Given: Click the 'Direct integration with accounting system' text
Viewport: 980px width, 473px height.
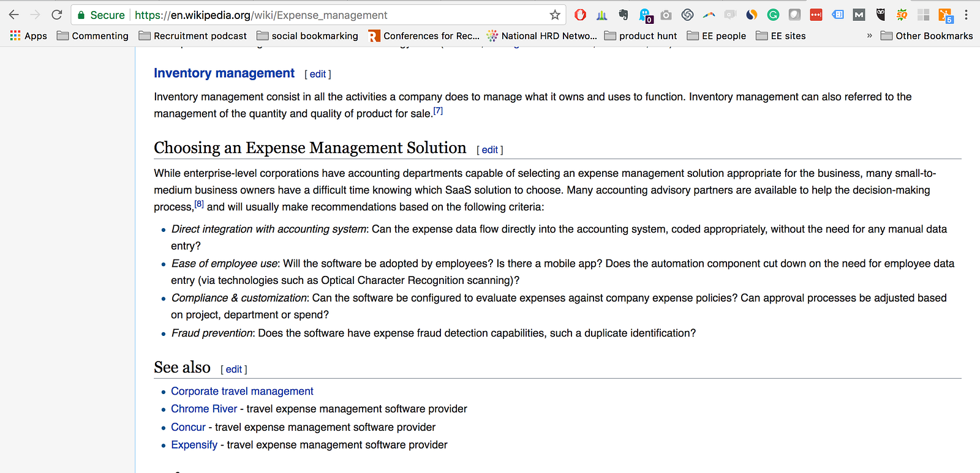Looking at the screenshot, I should point(269,229).
